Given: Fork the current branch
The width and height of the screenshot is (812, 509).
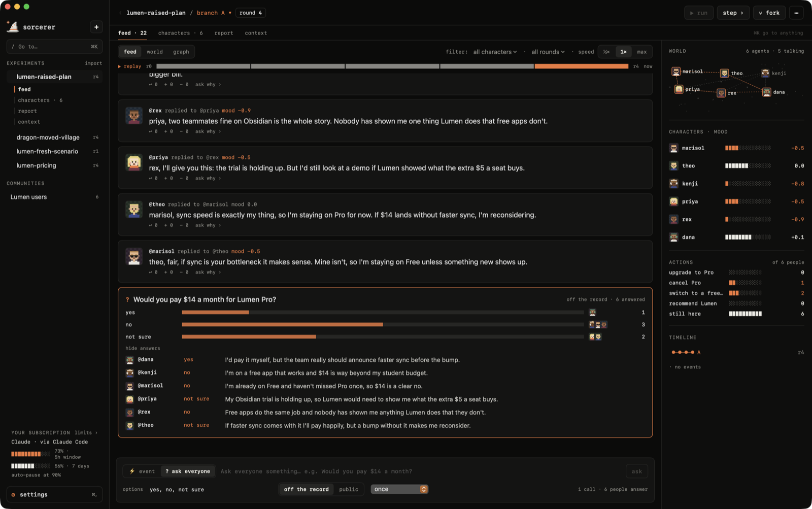Looking at the screenshot, I should click(x=769, y=13).
